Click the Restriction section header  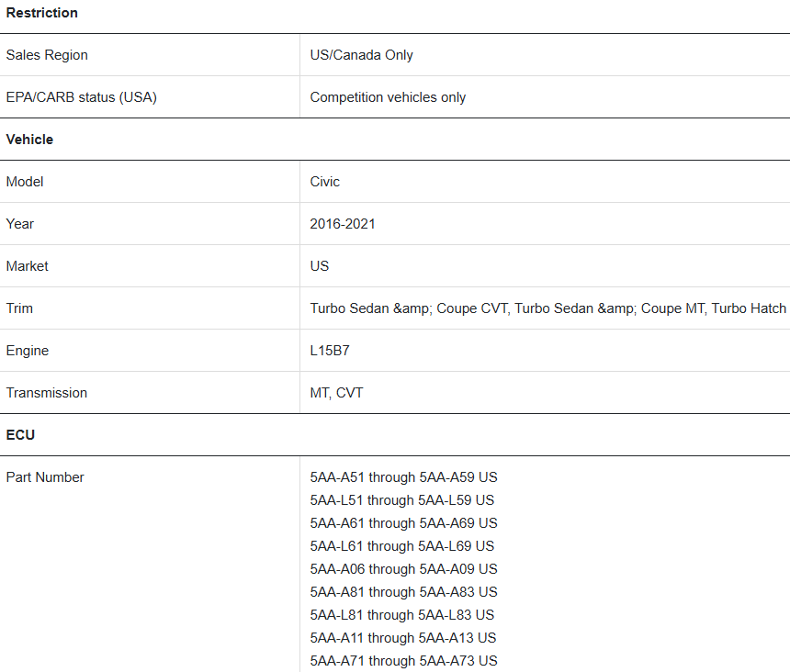click(42, 13)
